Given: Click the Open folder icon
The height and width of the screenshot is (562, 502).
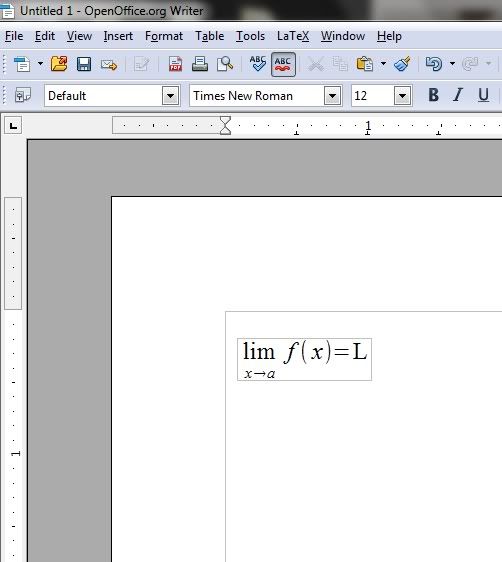Looking at the screenshot, I should coord(59,64).
